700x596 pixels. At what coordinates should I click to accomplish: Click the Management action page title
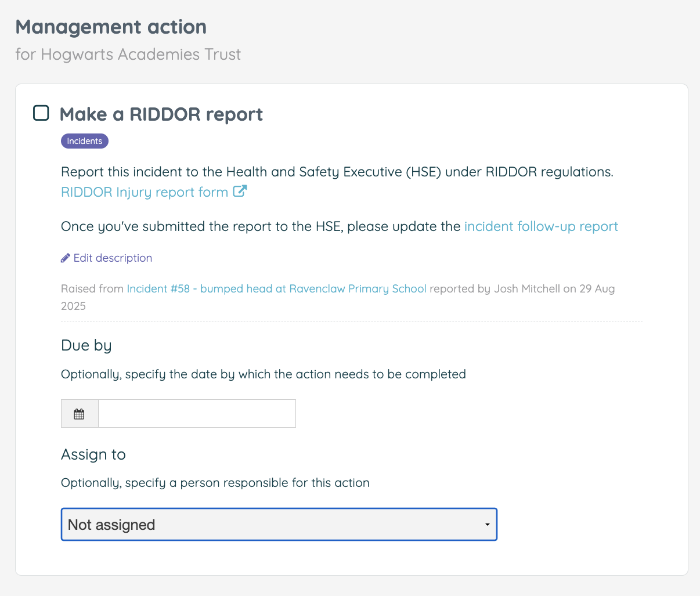[x=110, y=27]
